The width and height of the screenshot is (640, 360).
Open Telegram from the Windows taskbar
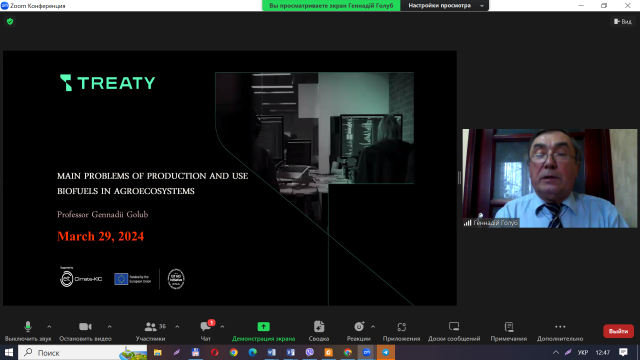385,352
